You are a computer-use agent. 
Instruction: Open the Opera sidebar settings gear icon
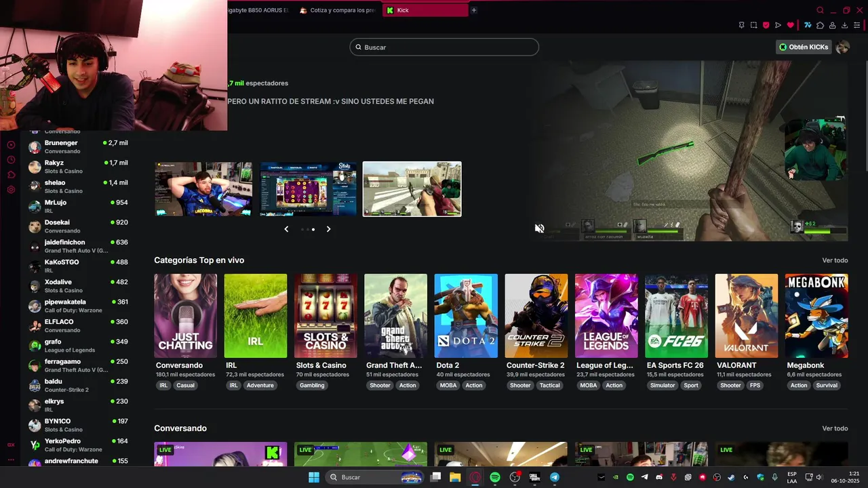pyautogui.click(x=11, y=190)
